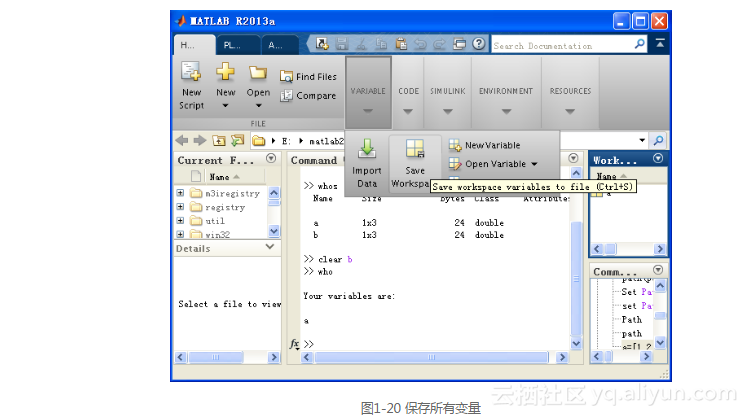Open Command Window panel actions menu
This screenshot has height=417, width=748.
573,158
